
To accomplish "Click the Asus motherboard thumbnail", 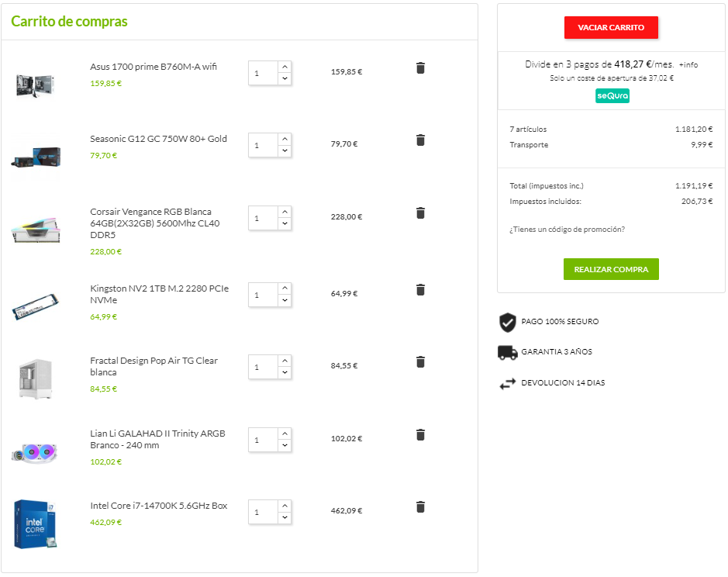I will tap(36, 85).
